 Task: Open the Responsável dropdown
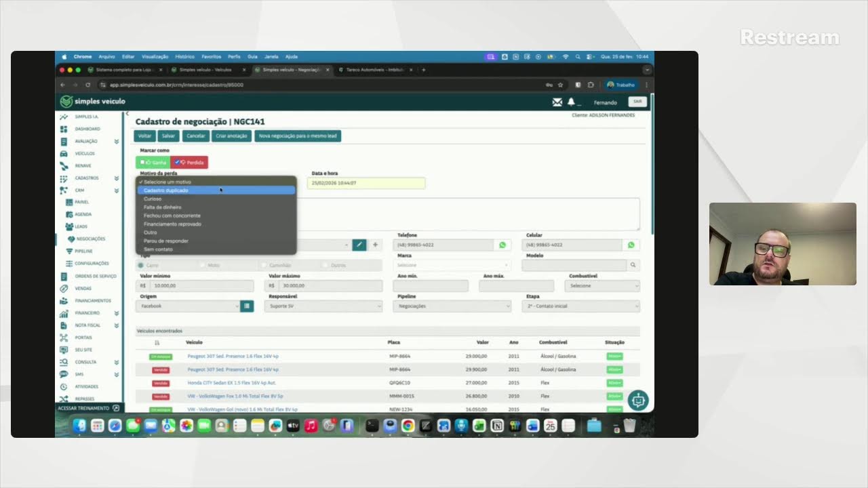click(323, 306)
